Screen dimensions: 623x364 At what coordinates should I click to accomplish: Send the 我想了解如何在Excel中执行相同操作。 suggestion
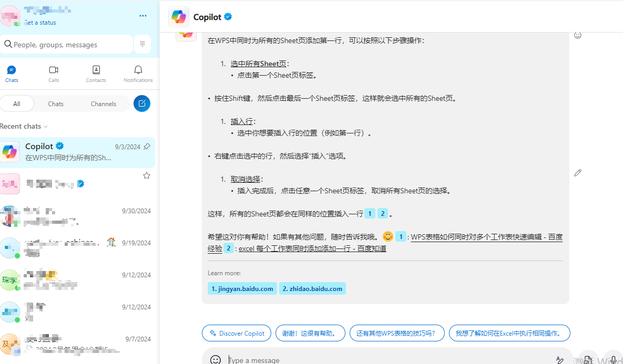pyautogui.click(x=509, y=333)
